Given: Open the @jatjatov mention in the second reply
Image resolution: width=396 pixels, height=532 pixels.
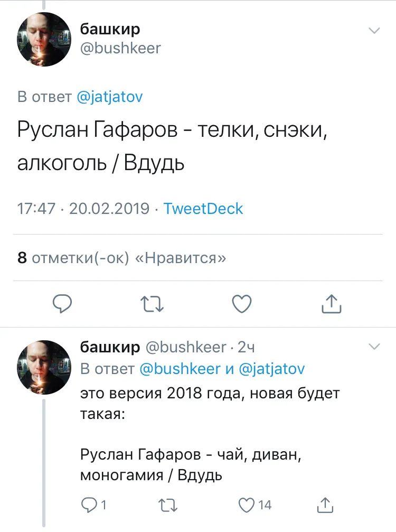Looking at the screenshot, I should pos(272,369).
